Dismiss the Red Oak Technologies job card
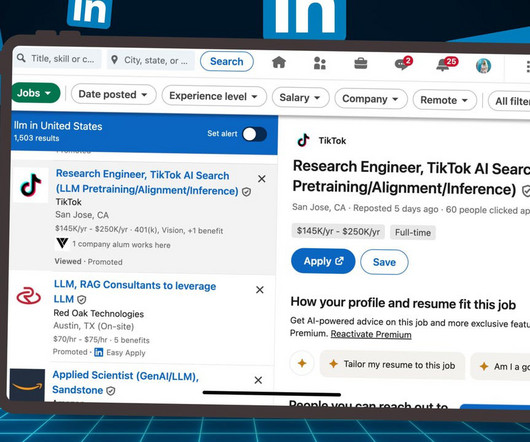 point(260,290)
